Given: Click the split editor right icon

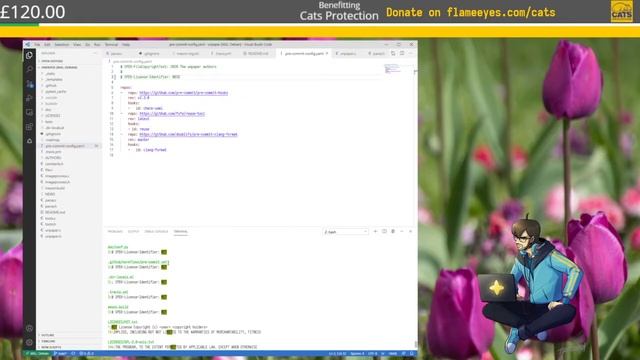Looking at the screenshot, I should tap(402, 53).
